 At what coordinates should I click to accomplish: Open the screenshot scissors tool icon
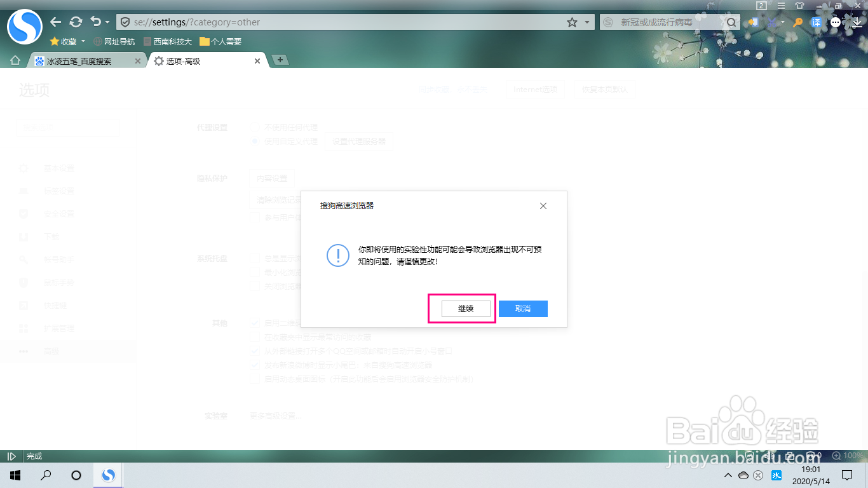771,22
